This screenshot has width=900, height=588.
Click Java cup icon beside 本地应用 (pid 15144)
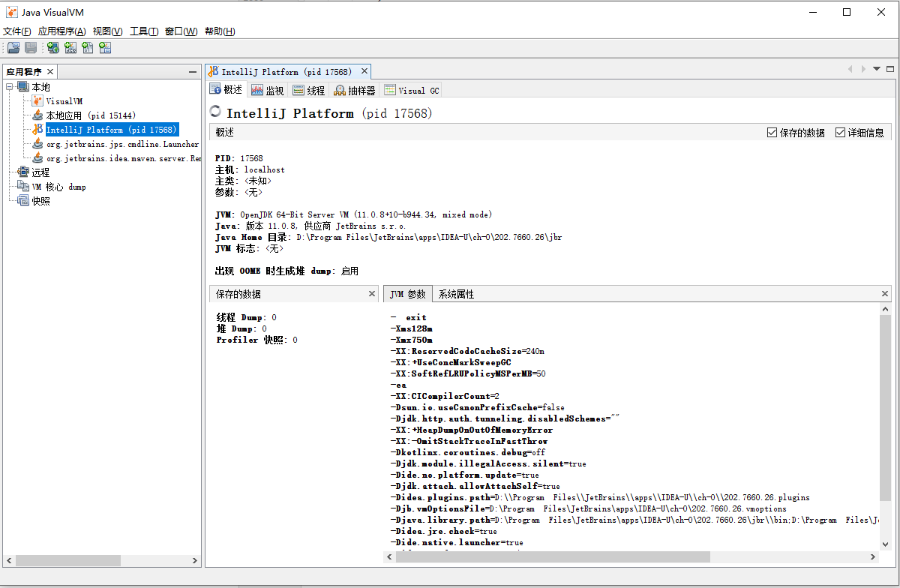[x=38, y=115]
